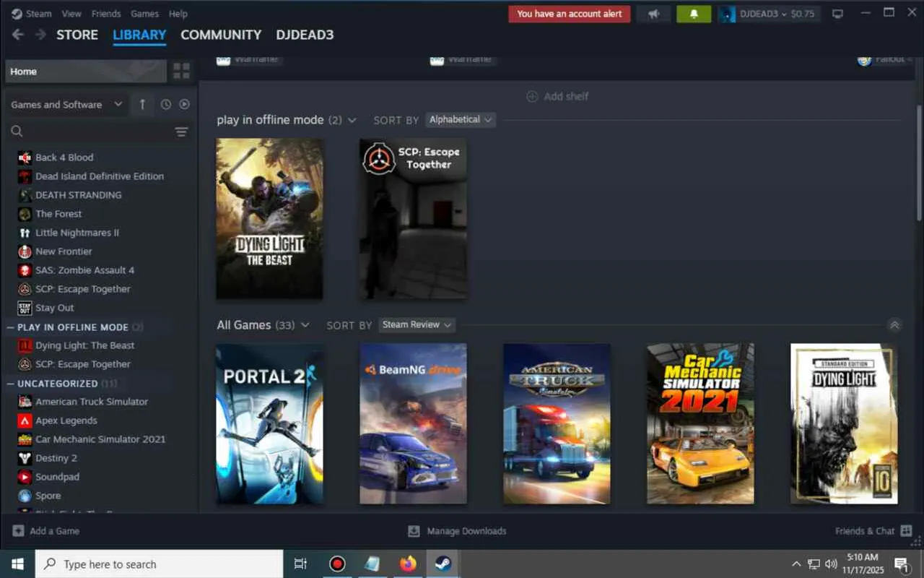This screenshot has width=924, height=578.
Task: Collapse the All Games shelf arrow
Action: (x=894, y=325)
